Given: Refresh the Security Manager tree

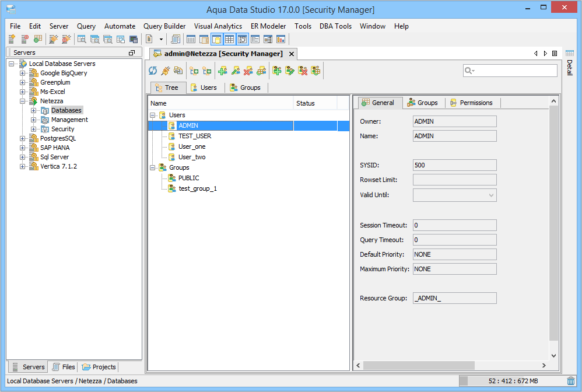Looking at the screenshot, I should 153,71.
